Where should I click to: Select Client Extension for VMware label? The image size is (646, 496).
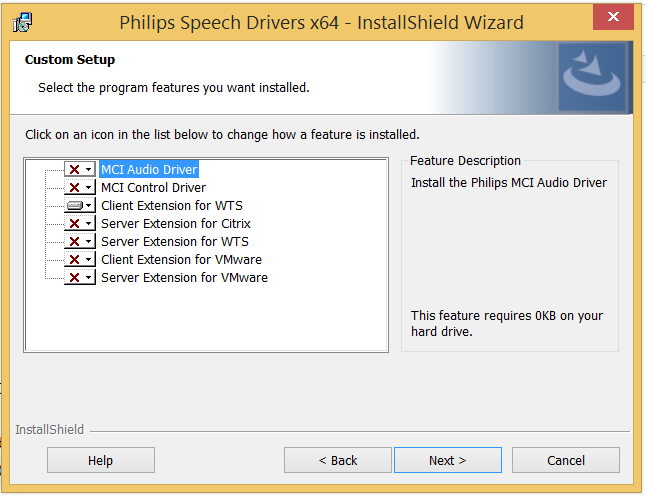click(x=181, y=260)
